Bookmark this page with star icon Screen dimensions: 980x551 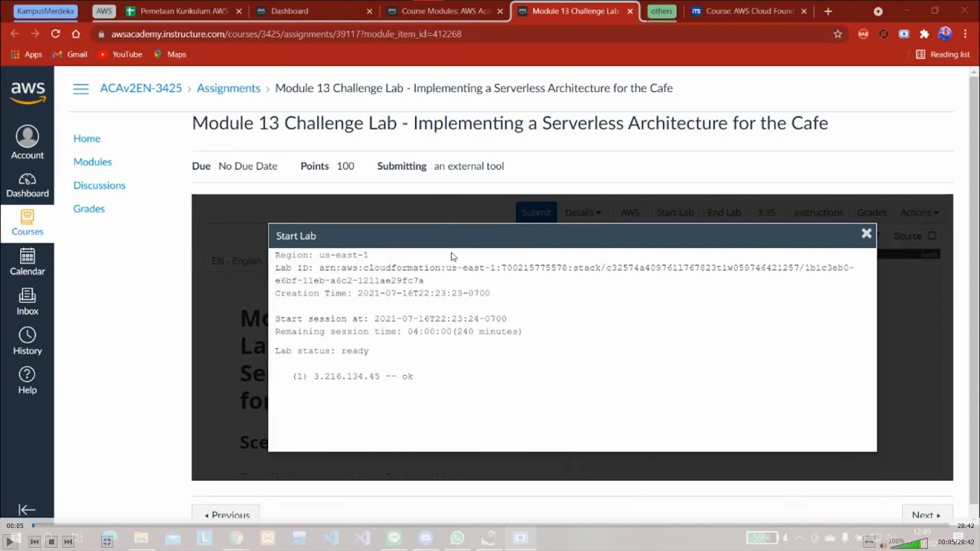838,34
